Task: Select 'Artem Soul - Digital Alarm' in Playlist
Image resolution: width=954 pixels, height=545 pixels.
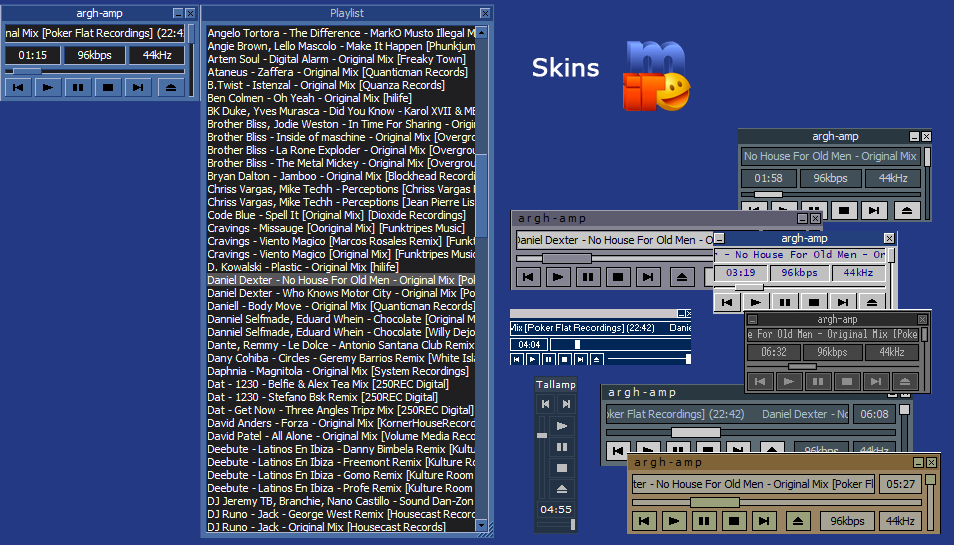Action: 341,59
